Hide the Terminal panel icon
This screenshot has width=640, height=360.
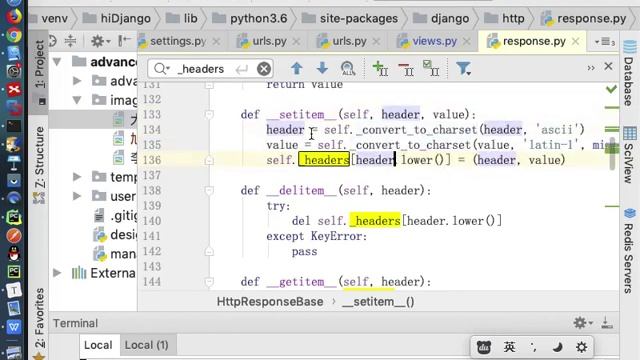click(x=607, y=323)
